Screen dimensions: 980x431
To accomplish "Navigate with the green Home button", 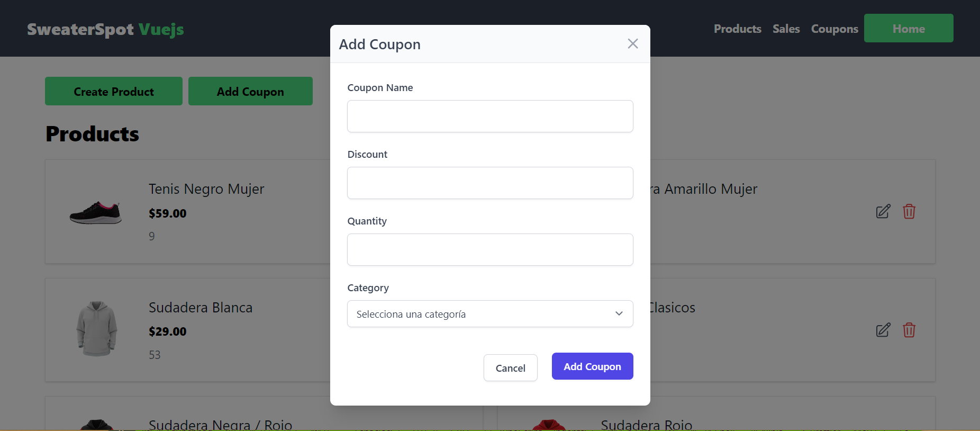I will click(909, 28).
